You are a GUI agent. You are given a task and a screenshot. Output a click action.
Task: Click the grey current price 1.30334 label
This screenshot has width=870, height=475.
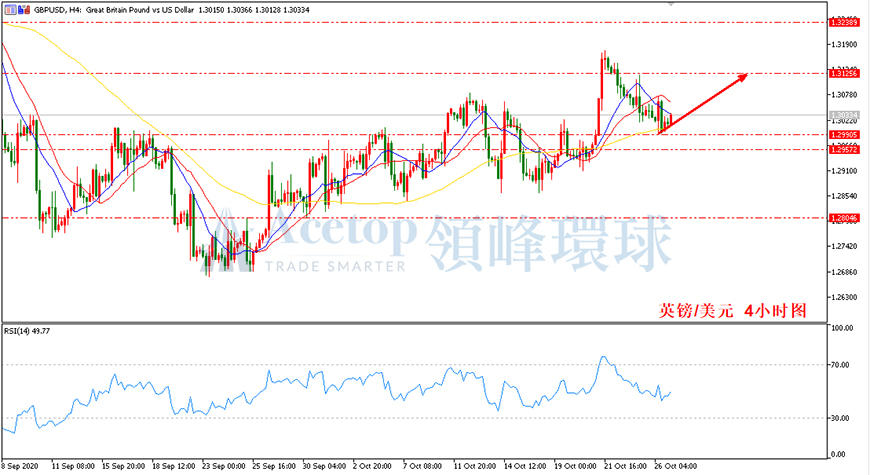tap(844, 115)
